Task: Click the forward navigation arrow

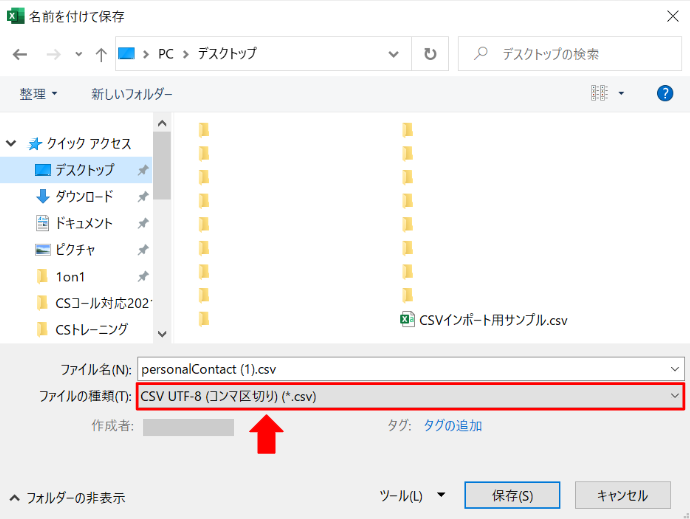Action: point(53,54)
